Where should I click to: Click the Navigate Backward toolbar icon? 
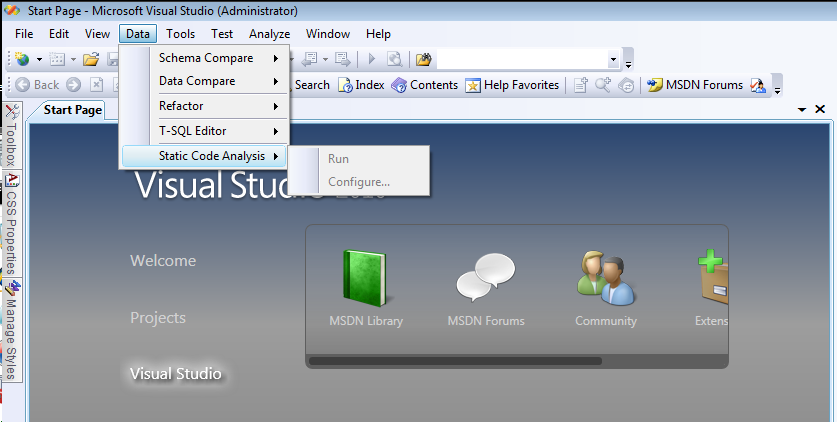click(310, 59)
